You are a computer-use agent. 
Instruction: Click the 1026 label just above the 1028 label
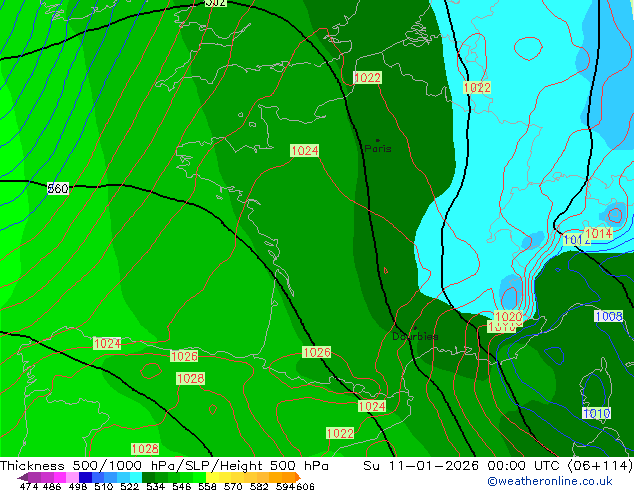[184, 356]
